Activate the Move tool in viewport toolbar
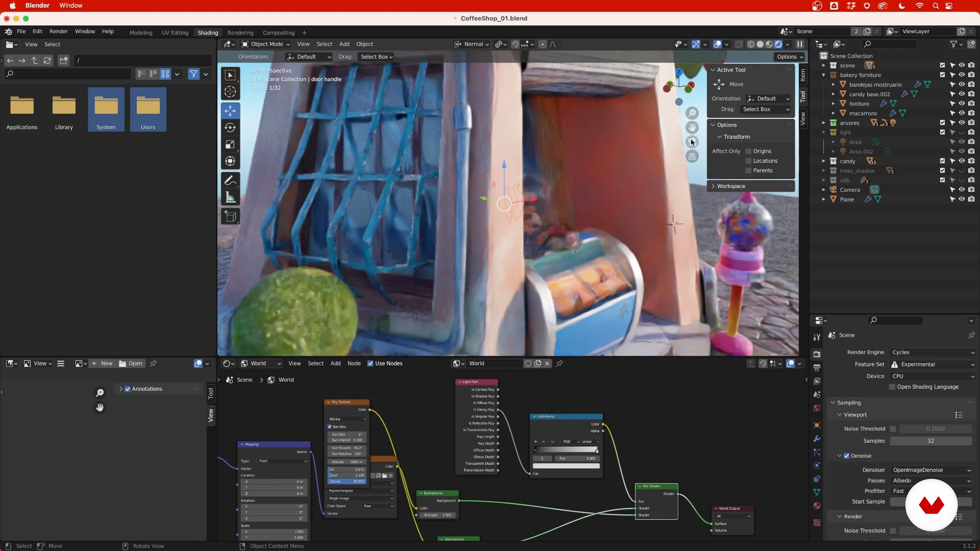This screenshot has width=980, height=551. coord(230,111)
